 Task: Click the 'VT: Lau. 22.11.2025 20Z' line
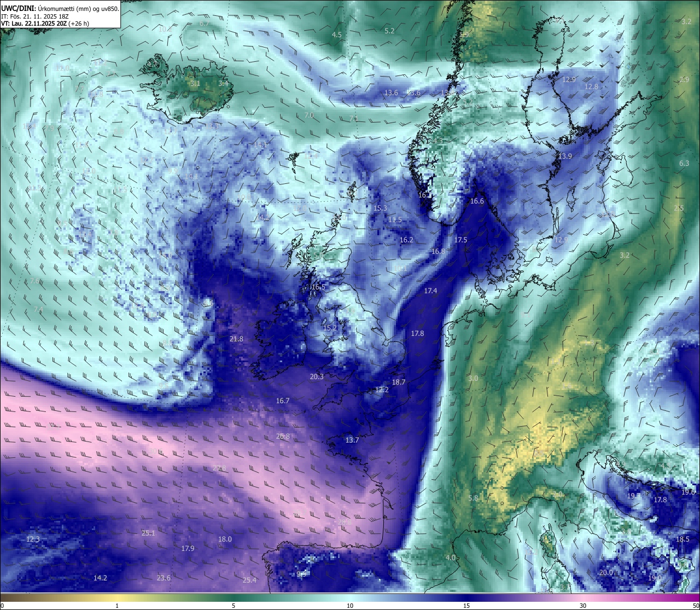(x=45, y=24)
